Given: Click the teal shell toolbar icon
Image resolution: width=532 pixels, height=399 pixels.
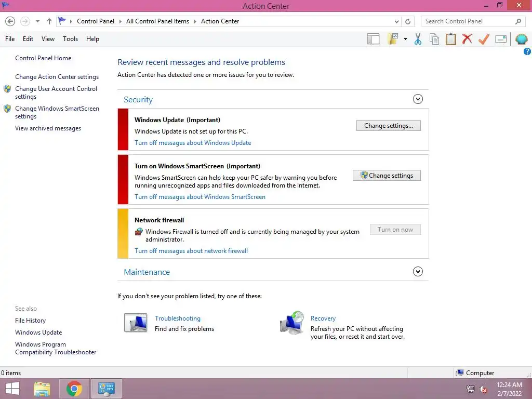Looking at the screenshot, I should pos(521,39).
